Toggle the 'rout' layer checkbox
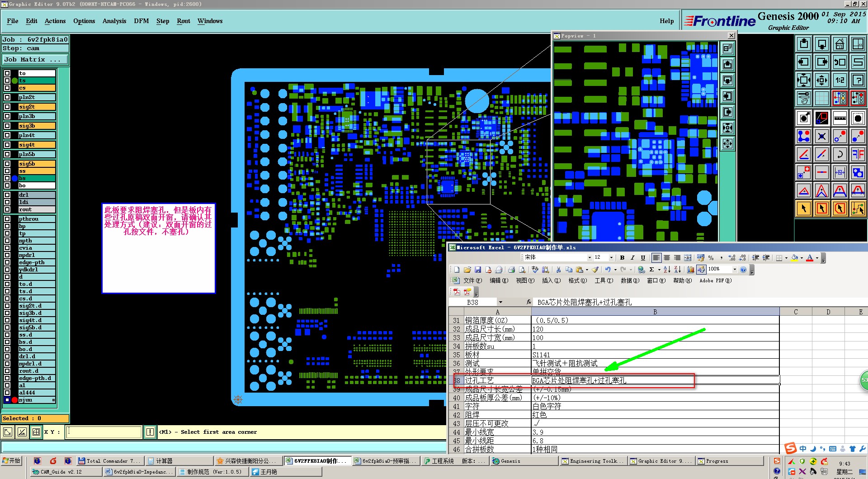Viewport: 868px width, 479px height. coord(7,209)
